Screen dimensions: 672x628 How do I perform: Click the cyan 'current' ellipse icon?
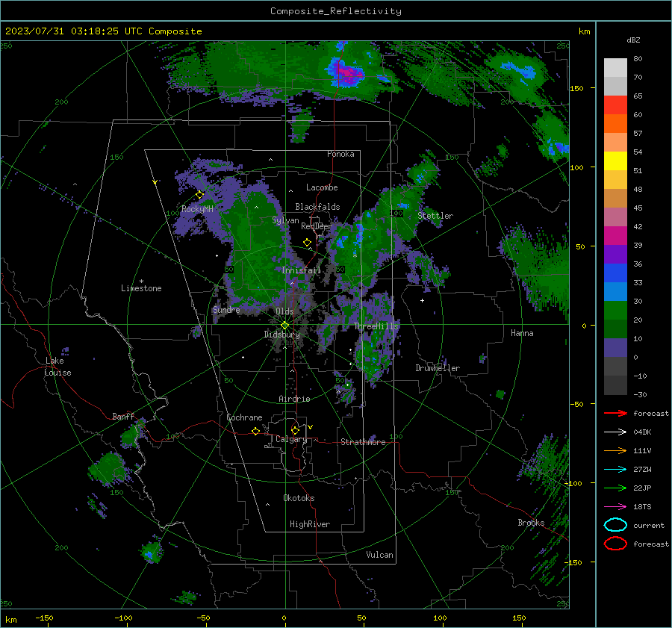[615, 525]
